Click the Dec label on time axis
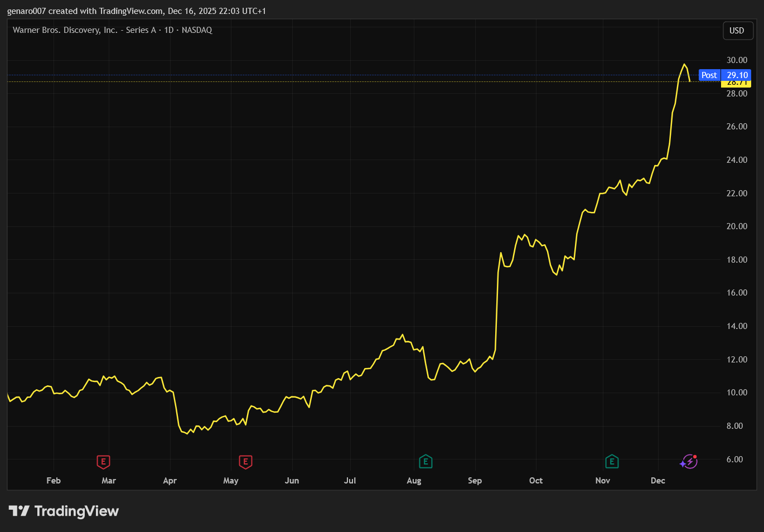Screen dimensions: 764x532 [658, 481]
